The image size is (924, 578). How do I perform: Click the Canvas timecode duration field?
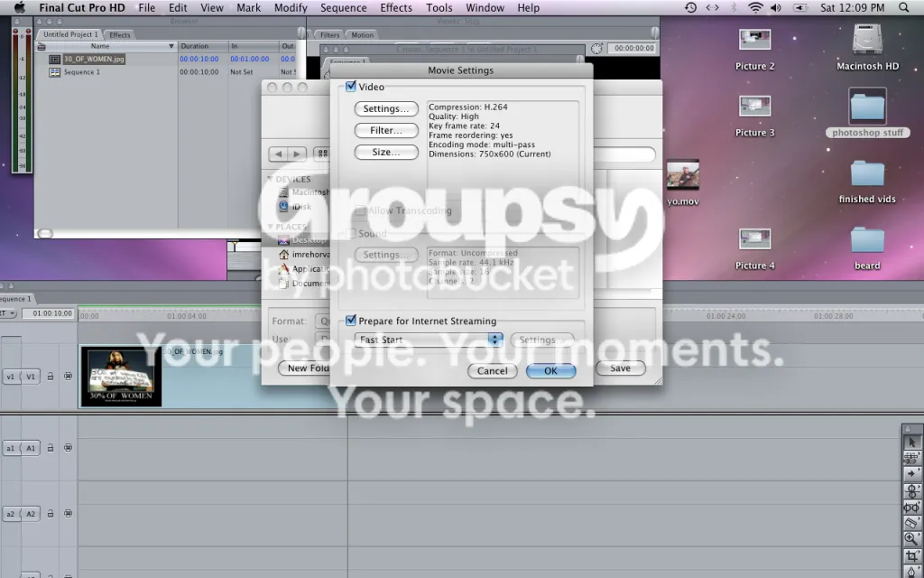pos(633,49)
